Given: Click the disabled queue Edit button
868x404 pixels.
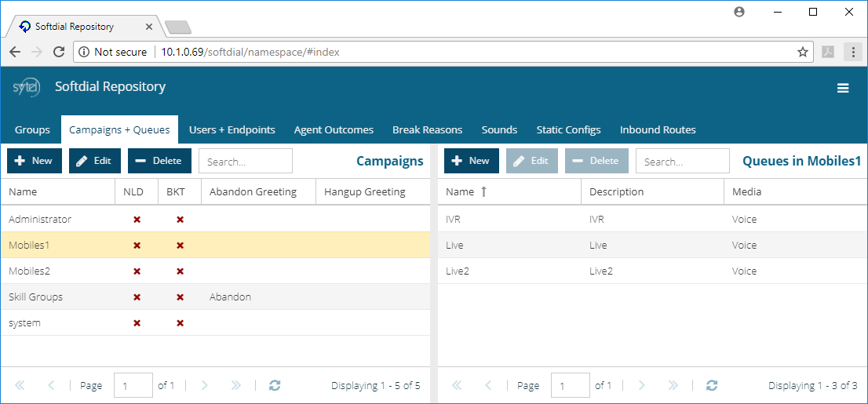Looking at the screenshot, I should (532, 161).
